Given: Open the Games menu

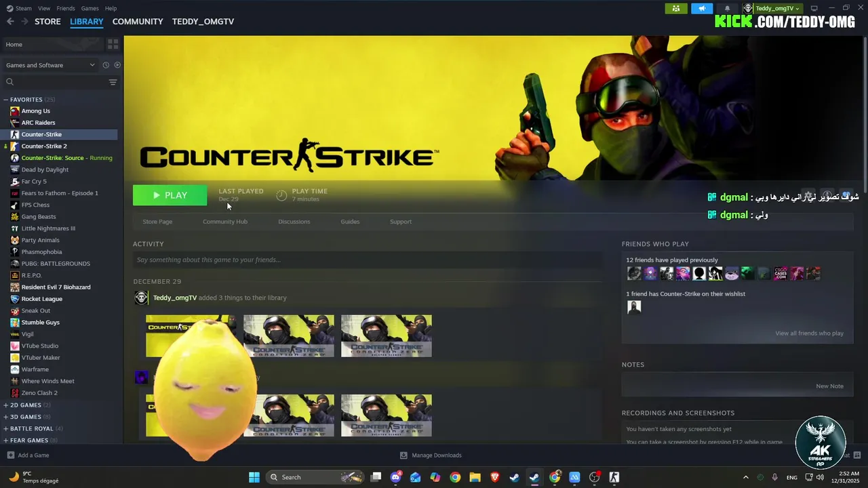Looking at the screenshot, I should point(90,8).
